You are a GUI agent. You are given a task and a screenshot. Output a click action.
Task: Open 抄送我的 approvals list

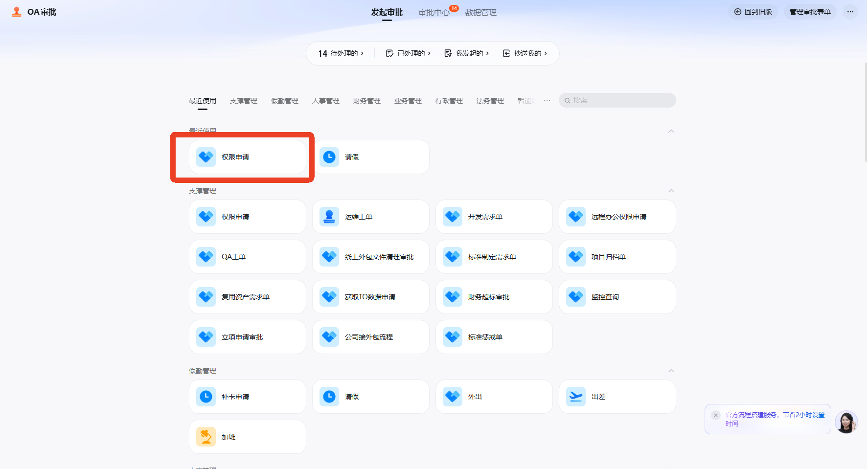[525, 53]
